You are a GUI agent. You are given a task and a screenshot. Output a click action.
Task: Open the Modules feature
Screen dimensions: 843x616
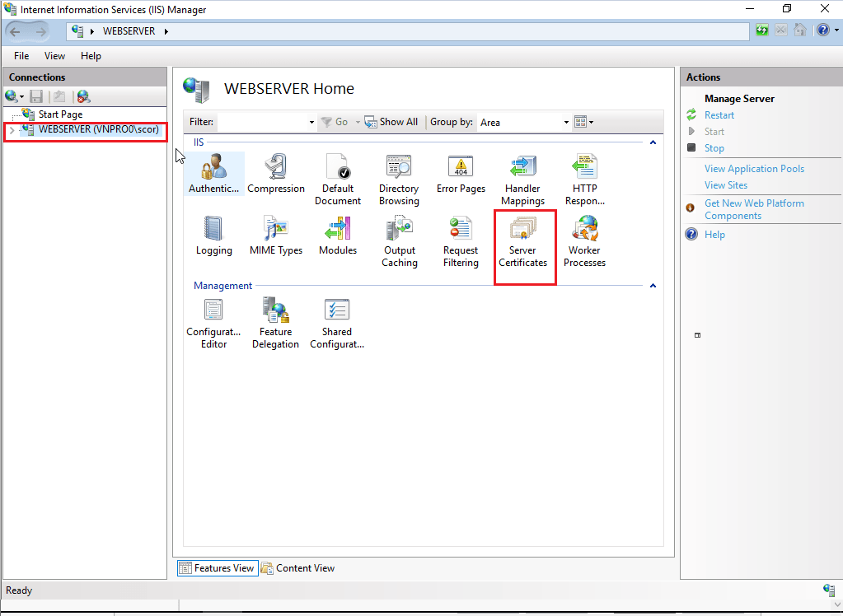338,236
